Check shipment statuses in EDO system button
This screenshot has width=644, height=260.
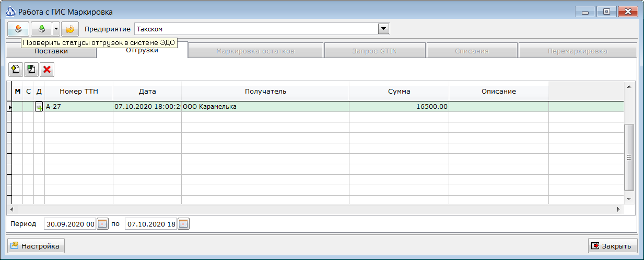tap(18, 29)
